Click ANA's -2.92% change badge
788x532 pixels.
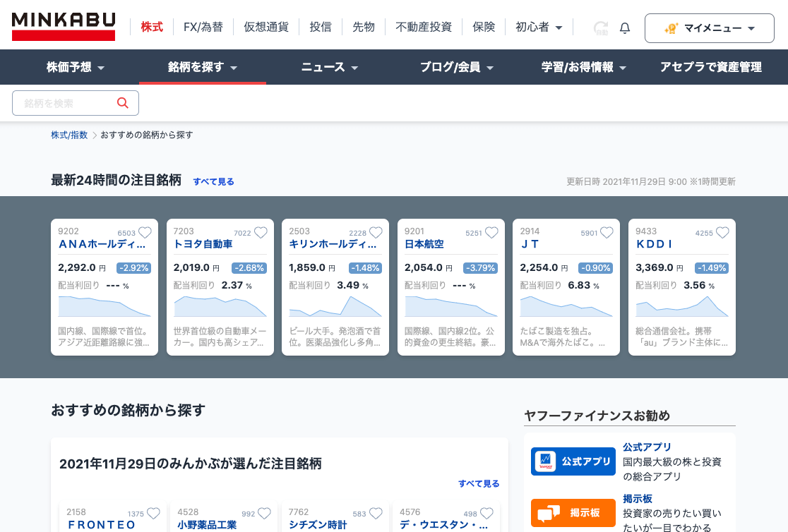coord(133,268)
